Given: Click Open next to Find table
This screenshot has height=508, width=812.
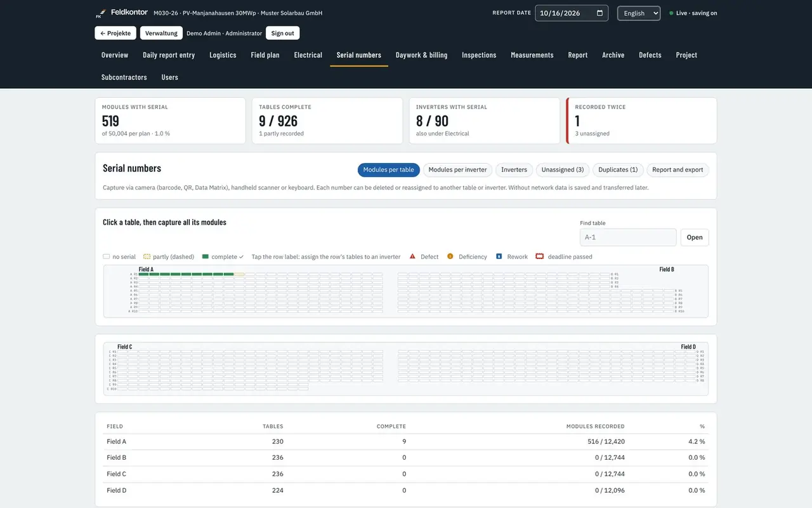Looking at the screenshot, I should pos(695,237).
